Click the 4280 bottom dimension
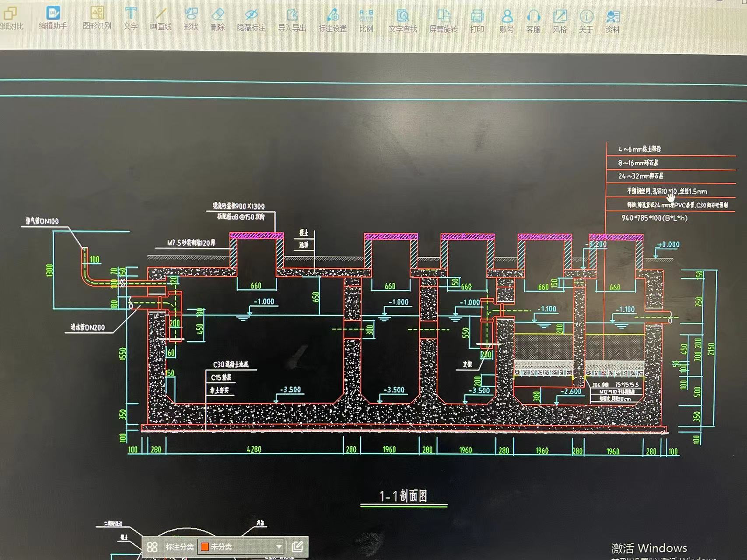This screenshot has width=747, height=560. (254, 449)
